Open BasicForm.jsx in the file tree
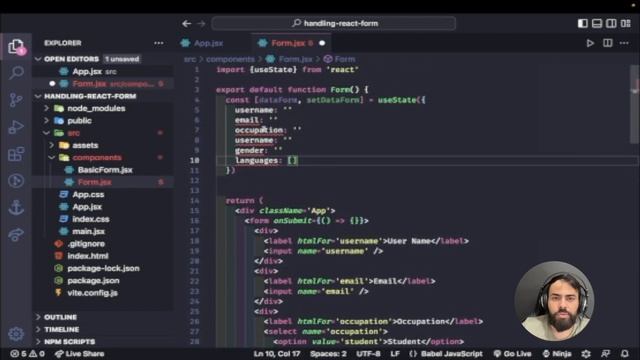This screenshot has width=640, height=360. click(x=105, y=170)
